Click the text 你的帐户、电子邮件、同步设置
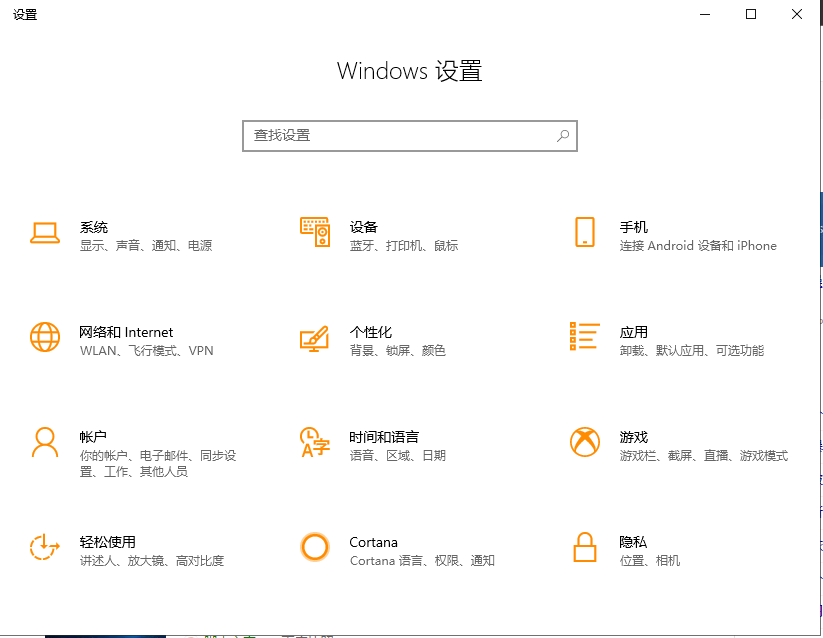823x638 pixels. click(158, 464)
